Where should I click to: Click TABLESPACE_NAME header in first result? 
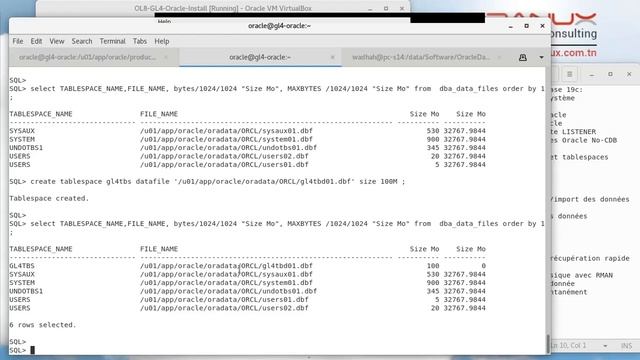41,114
